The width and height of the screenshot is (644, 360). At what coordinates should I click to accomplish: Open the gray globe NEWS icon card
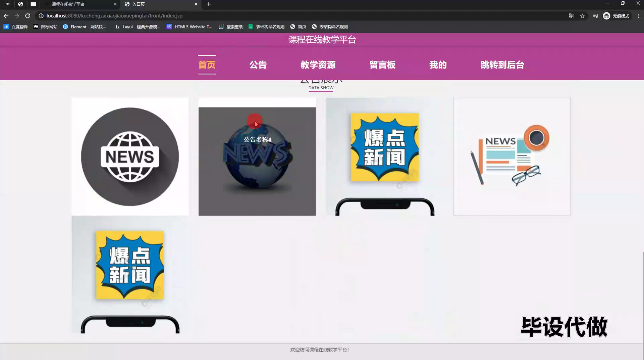[130, 156]
